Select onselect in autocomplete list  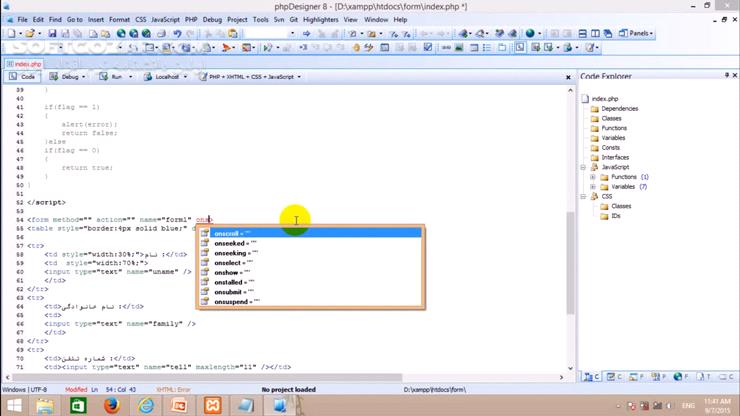[x=311, y=263]
